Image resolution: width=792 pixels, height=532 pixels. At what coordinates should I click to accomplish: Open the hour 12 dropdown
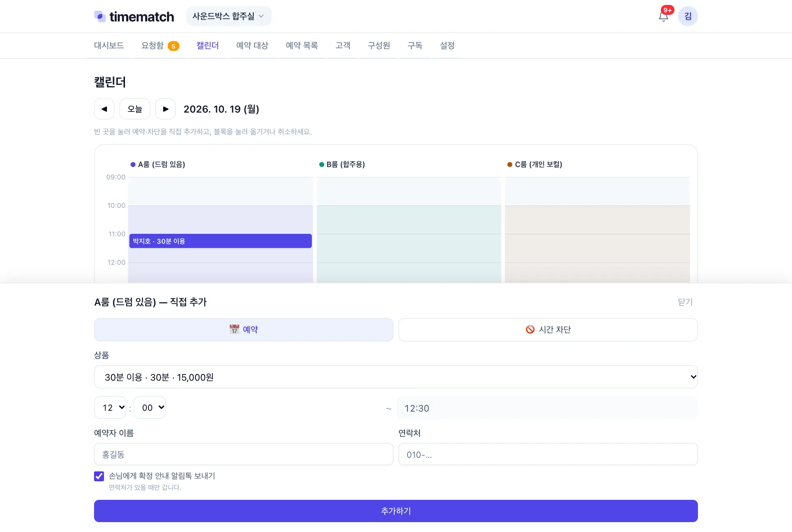[110, 407]
